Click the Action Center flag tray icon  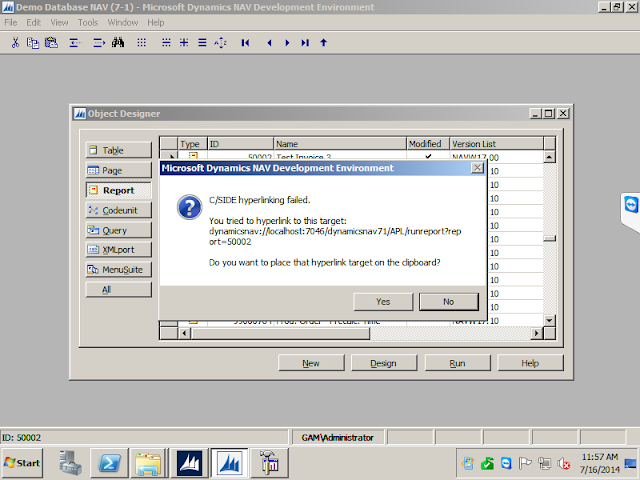coord(525,464)
